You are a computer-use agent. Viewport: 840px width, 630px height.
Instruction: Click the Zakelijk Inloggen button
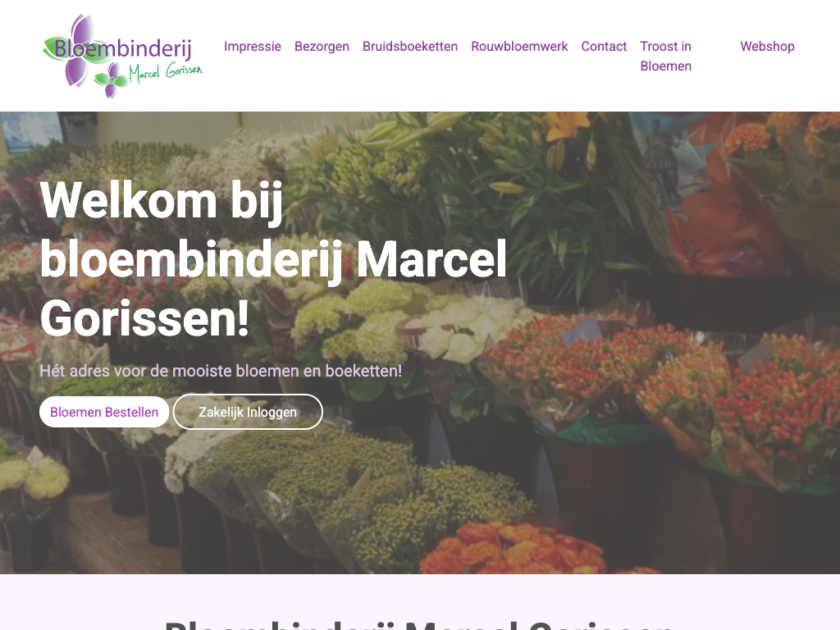click(x=248, y=412)
